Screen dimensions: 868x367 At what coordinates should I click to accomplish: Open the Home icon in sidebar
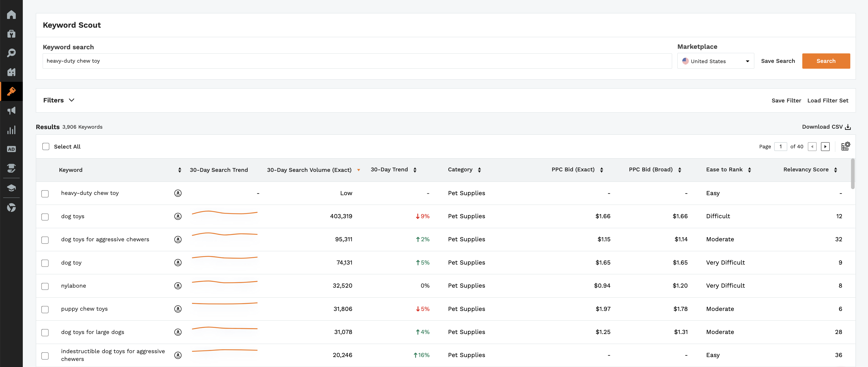point(11,15)
